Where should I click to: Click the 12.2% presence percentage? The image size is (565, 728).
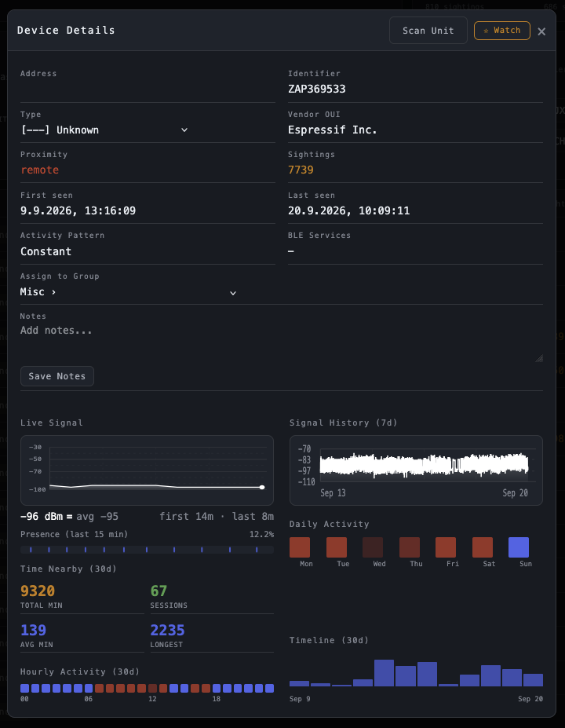point(261,534)
